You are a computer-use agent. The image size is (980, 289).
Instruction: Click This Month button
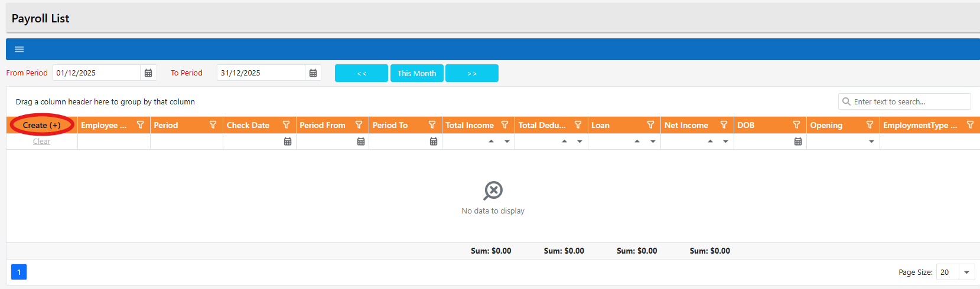(417, 73)
